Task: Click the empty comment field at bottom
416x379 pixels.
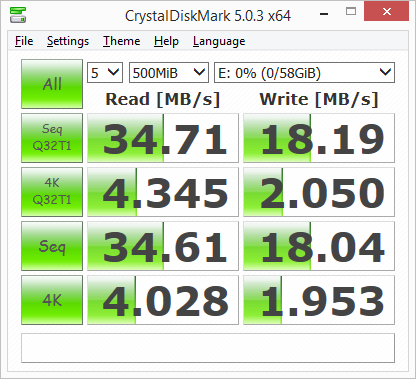Action: pyautogui.click(x=208, y=348)
